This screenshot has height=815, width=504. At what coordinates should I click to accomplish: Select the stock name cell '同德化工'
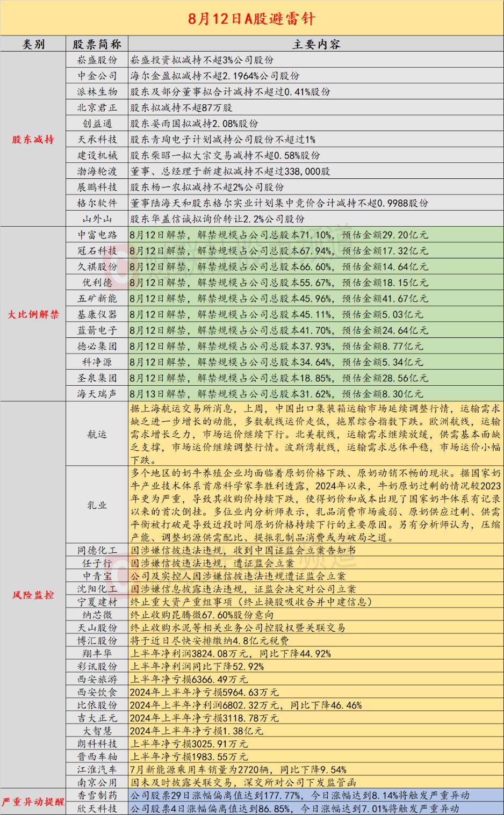click(x=97, y=550)
